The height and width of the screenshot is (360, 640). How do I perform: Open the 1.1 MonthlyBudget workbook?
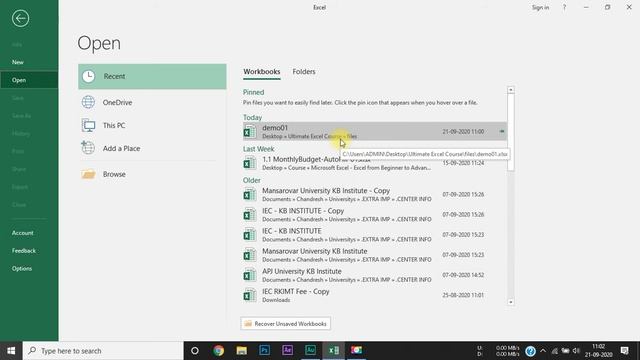[375, 163]
